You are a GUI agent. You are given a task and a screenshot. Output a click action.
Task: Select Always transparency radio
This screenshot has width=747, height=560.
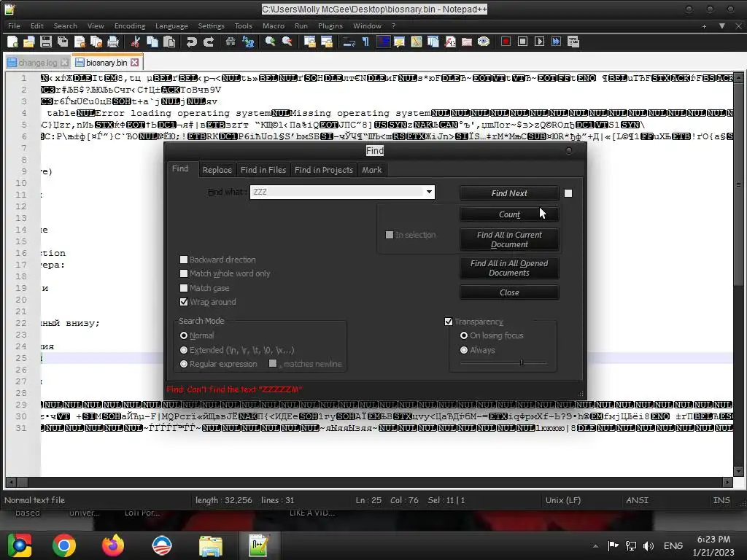[463, 350]
